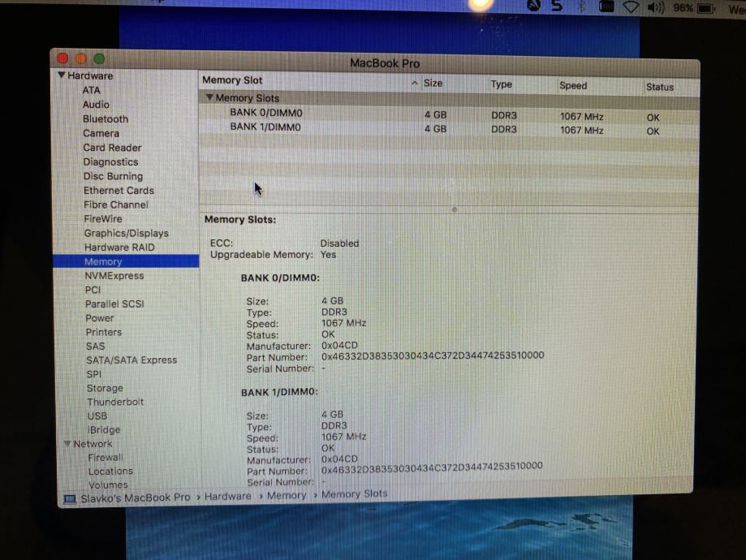Click the Bluetooth menu bar icon

(x=581, y=6)
